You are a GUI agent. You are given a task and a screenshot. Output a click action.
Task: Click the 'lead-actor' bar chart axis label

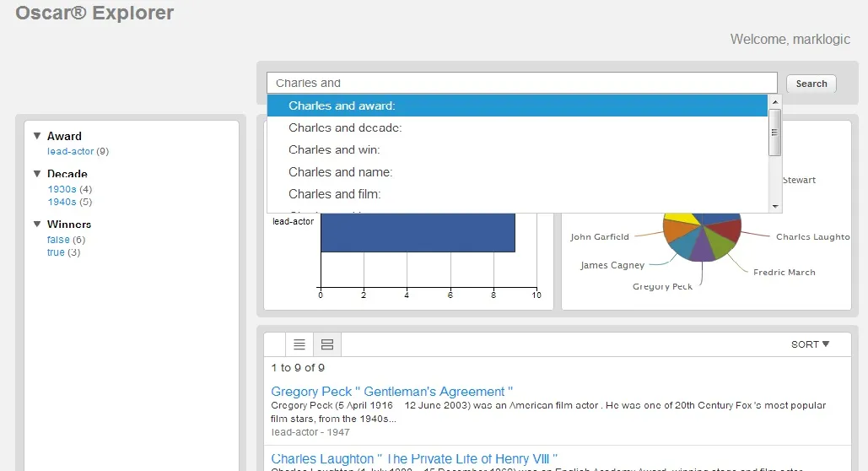293,222
